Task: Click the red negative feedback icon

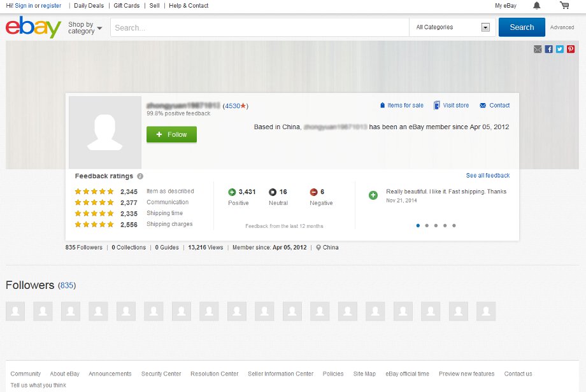Action: (313, 192)
